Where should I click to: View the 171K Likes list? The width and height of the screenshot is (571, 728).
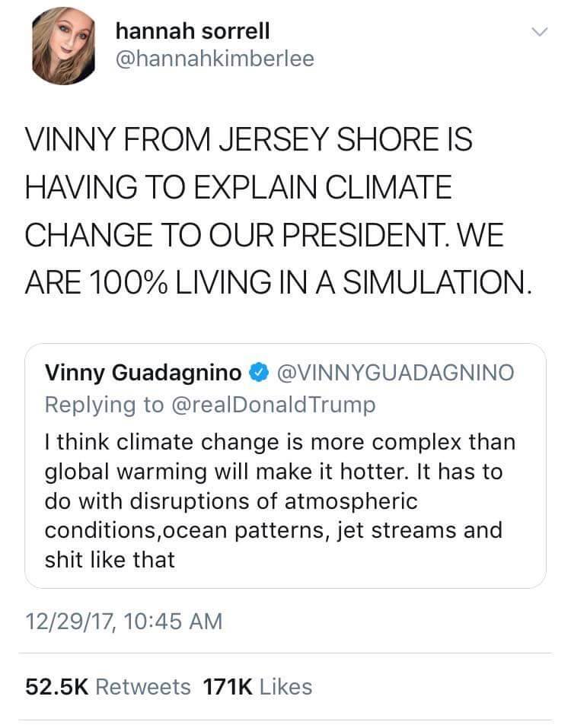[257, 687]
